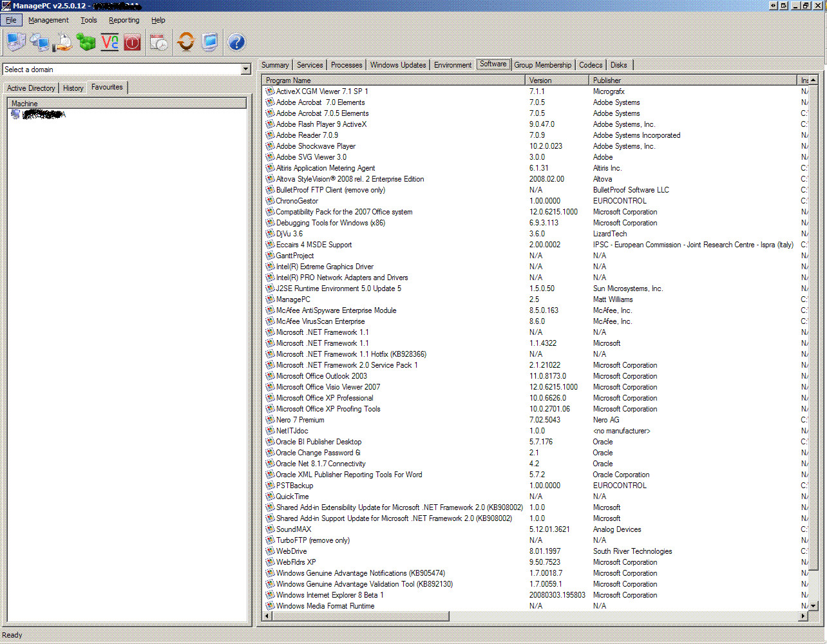Click publisher LizardTech cell
The width and height of the screenshot is (827, 644).
(x=609, y=234)
